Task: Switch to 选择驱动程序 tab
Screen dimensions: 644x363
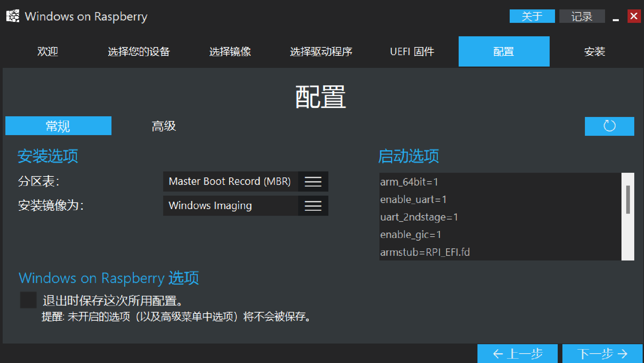Action: point(321,51)
